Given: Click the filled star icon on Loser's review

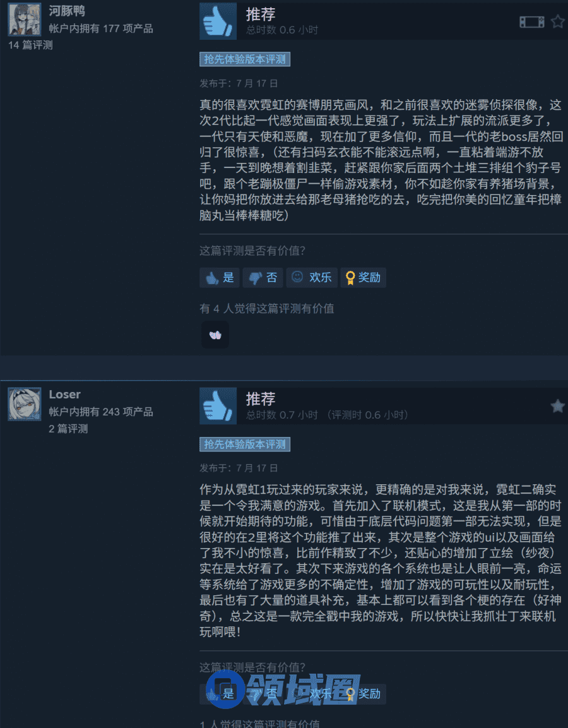Looking at the screenshot, I should pyautogui.click(x=558, y=406).
